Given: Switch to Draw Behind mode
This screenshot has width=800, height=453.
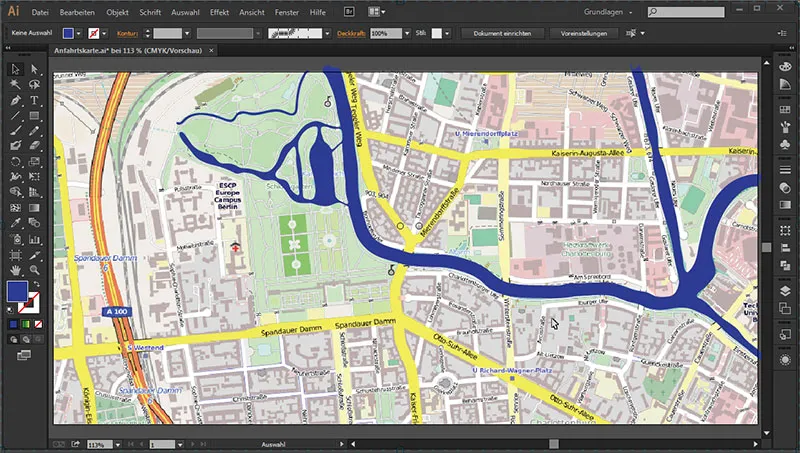Looking at the screenshot, I should click(26, 339).
